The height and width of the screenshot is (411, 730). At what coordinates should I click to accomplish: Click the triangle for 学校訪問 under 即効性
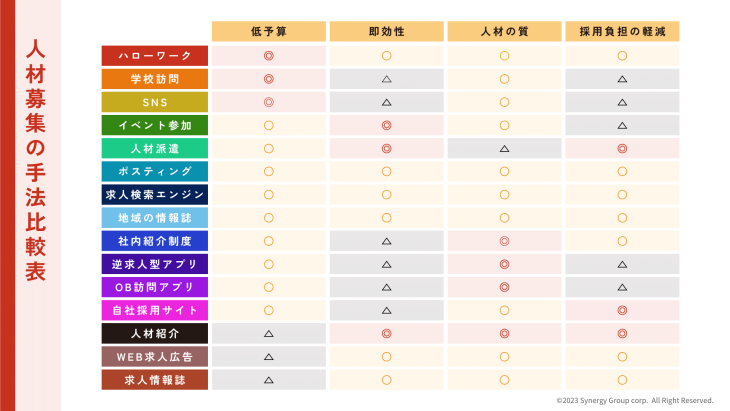point(386,79)
